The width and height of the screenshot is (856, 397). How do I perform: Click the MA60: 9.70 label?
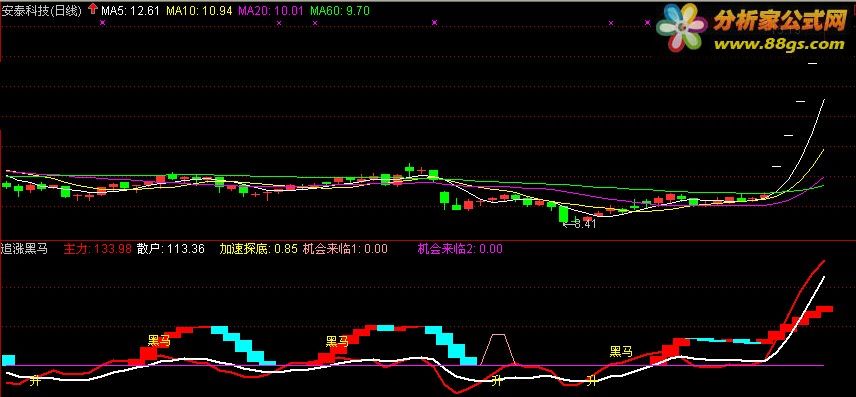tap(340, 10)
